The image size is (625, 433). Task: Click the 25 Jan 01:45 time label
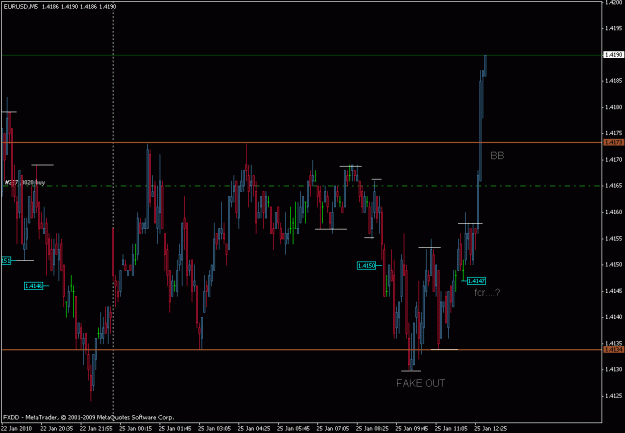(175, 429)
